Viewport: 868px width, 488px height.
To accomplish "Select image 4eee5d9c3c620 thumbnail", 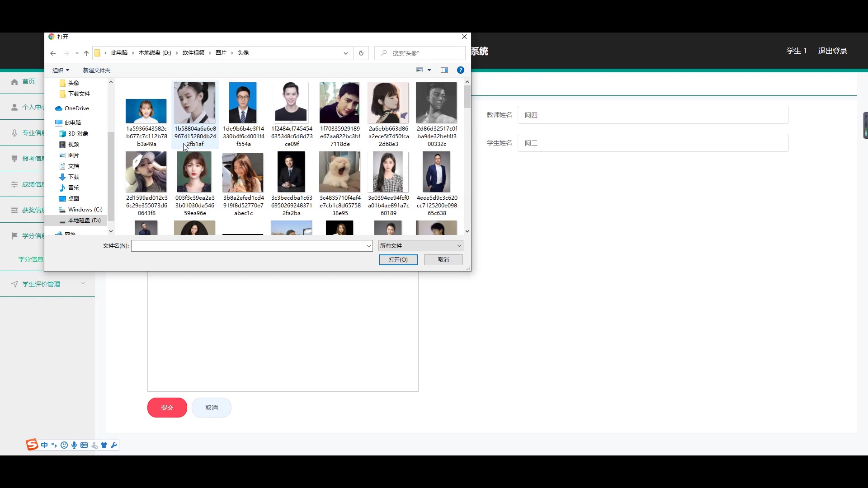I will pos(436,172).
